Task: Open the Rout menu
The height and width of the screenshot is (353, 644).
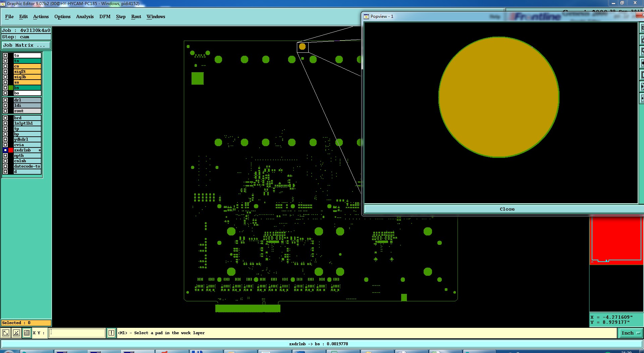Action: 136,16
